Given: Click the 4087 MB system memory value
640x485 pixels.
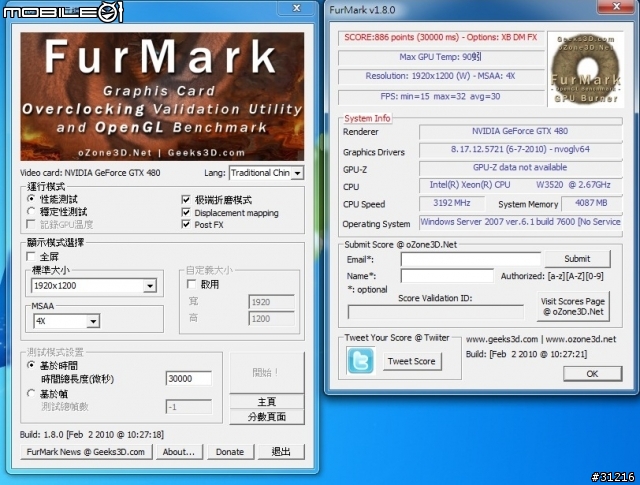Looking at the screenshot, I should [591, 203].
